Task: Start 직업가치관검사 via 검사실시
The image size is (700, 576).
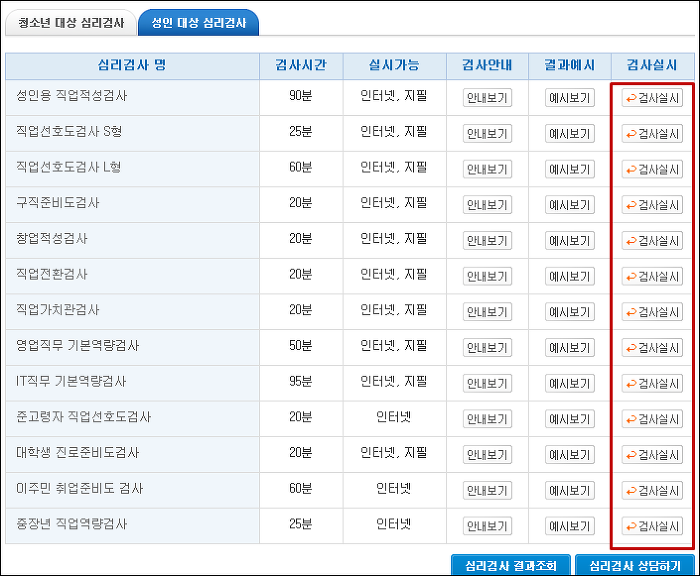Action: [652, 312]
